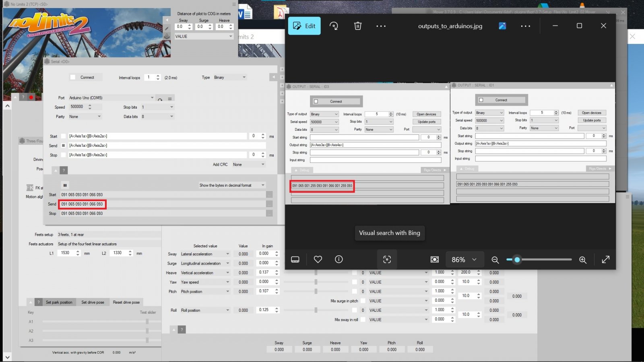Tick the Connect checkbox in Serial panel
Viewport: 644px width, 362px height.
[73, 77]
